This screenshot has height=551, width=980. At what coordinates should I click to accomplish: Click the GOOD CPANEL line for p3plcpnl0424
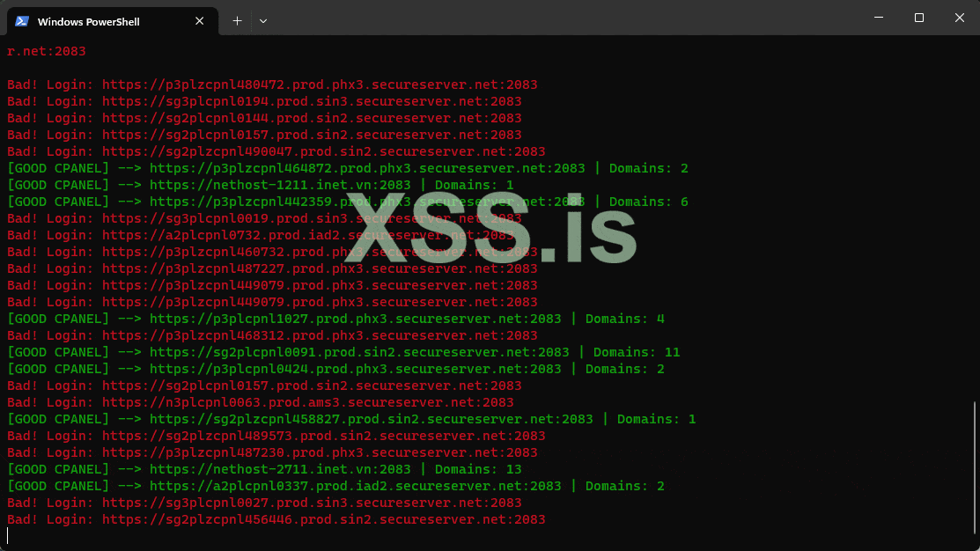[x=335, y=369]
